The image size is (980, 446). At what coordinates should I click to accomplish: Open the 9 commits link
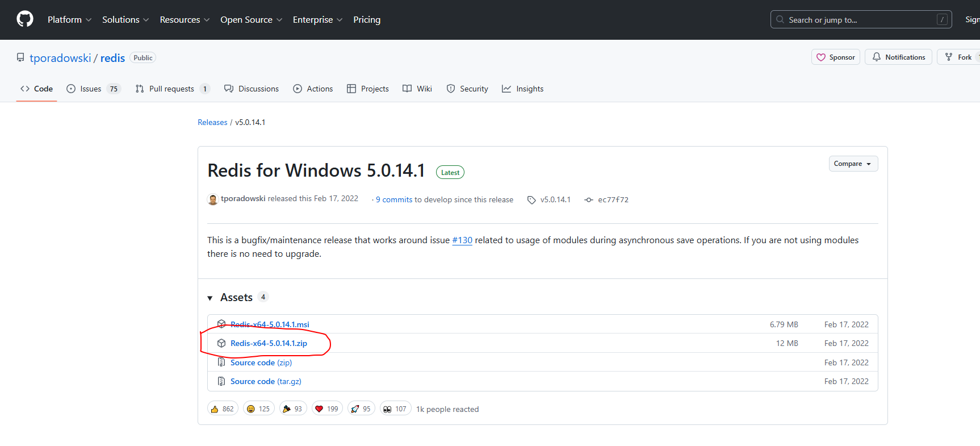[394, 199]
